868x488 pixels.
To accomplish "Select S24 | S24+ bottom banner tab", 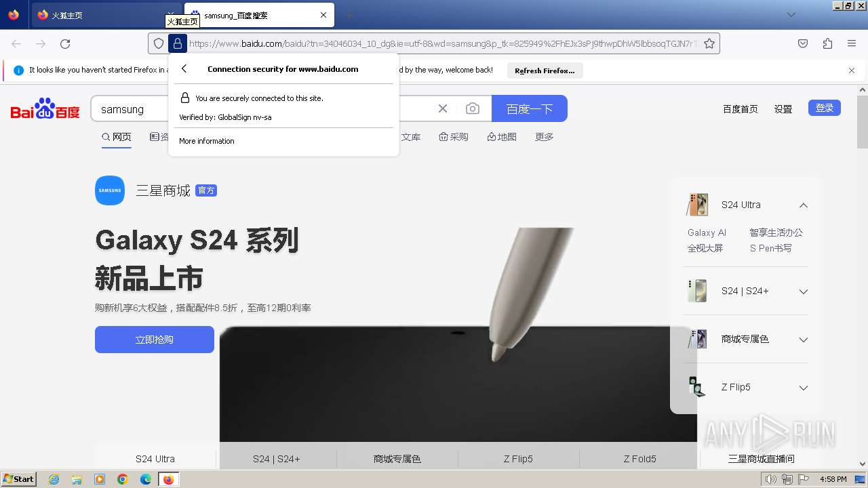I will (277, 459).
